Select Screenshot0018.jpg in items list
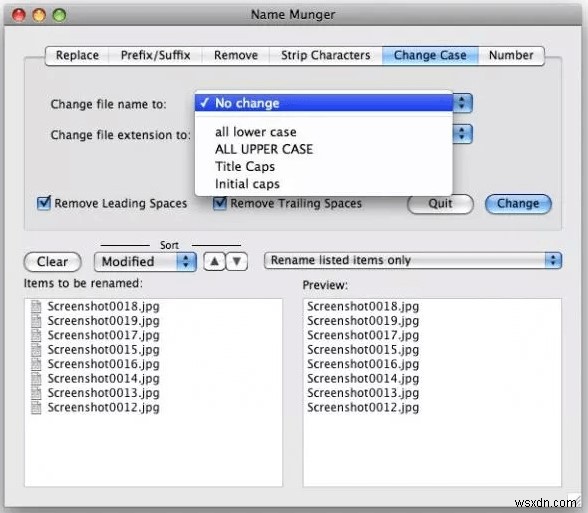This screenshot has height=513, width=588. pos(104,306)
